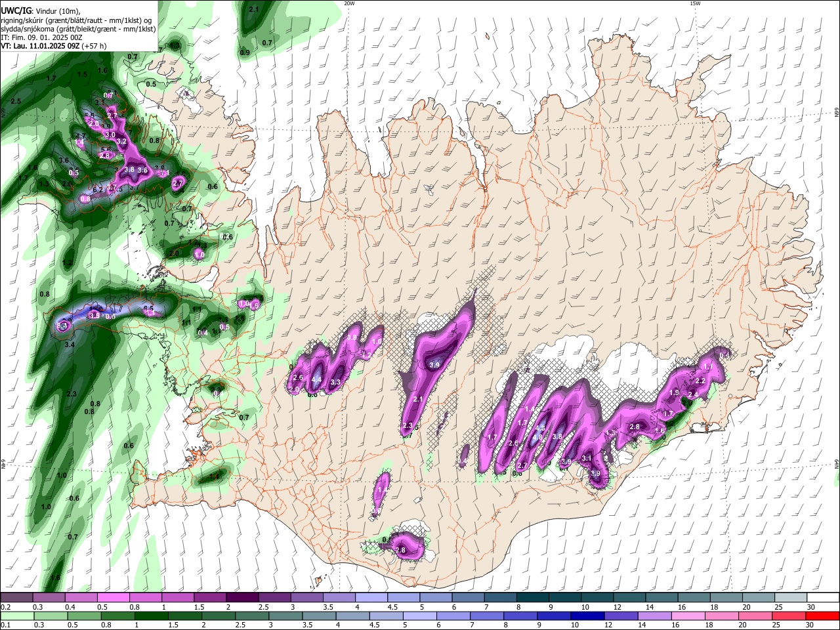Select the grey-purple 0.2–0.3 snow legend swatch
840x630 pixels.
click(x=16, y=598)
